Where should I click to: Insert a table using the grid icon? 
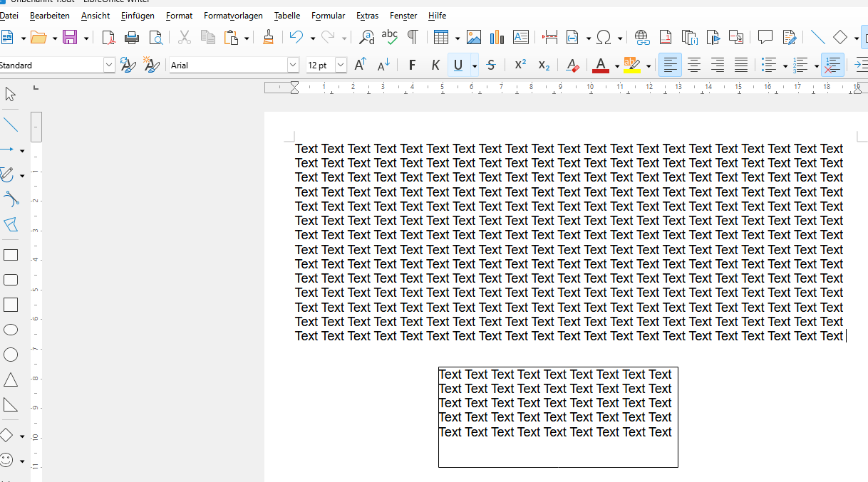441,37
